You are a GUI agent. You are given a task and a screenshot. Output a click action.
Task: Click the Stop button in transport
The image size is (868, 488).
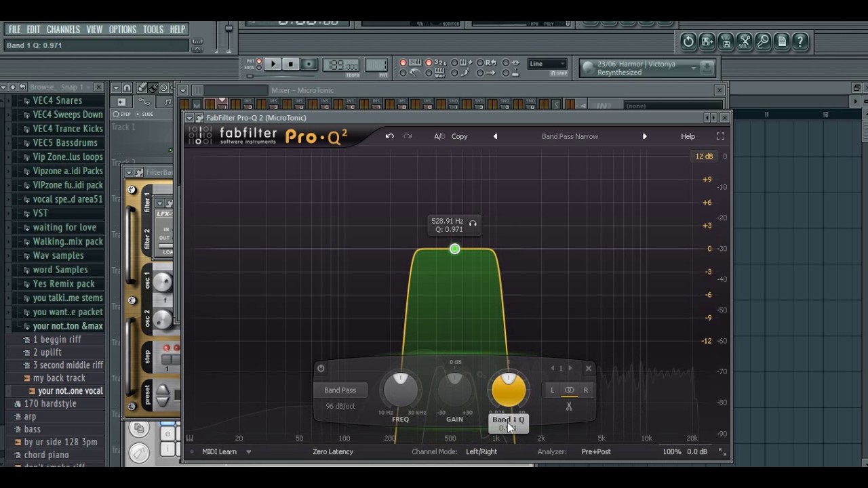tap(290, 64)
